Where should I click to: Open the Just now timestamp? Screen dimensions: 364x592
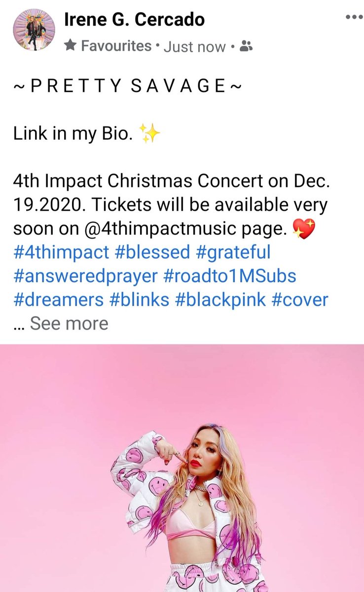[x=194, y=47]
